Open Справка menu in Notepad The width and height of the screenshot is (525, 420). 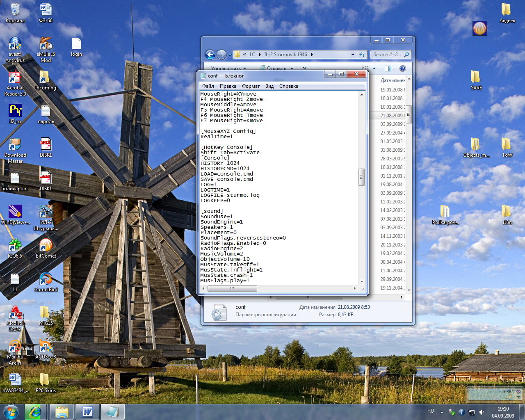[x=289, y=86]
